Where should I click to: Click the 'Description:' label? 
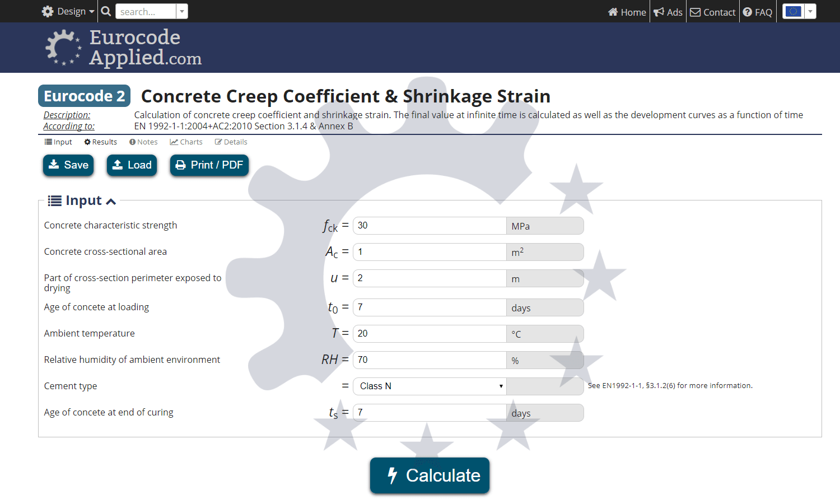(x=67, y=115)
